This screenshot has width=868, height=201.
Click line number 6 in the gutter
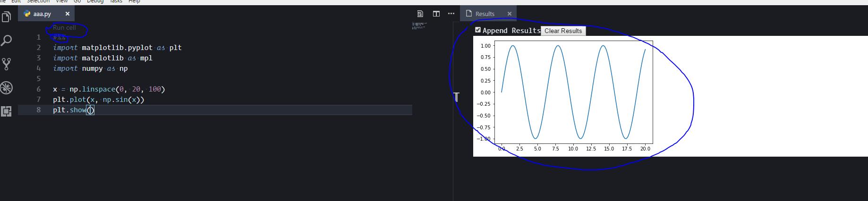[x=39, y=89]
